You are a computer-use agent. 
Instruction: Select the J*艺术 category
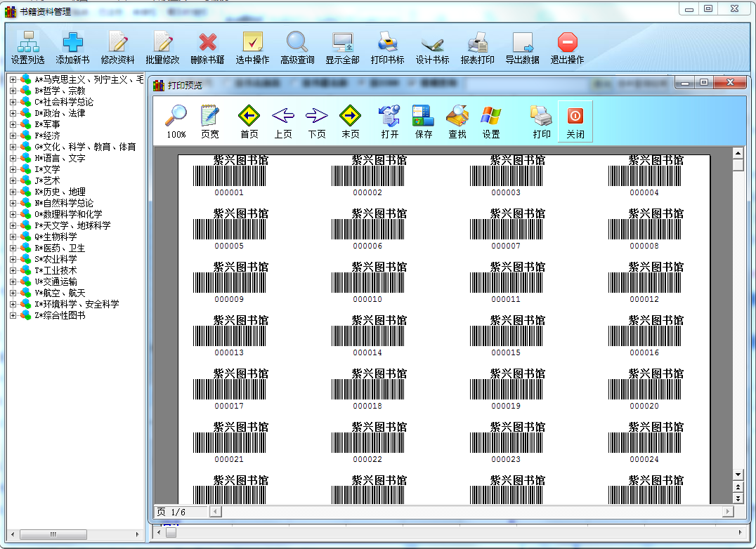(47, 180)
